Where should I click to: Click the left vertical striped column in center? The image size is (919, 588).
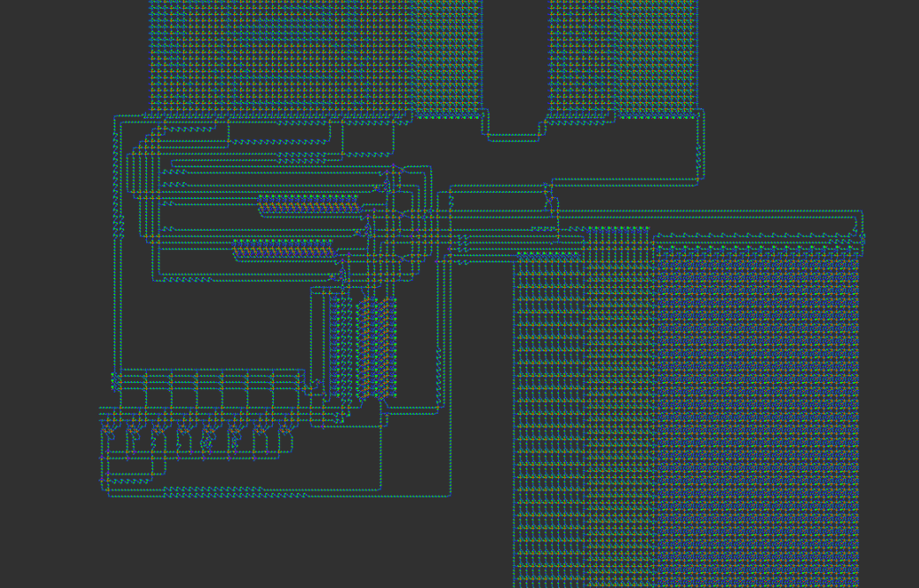click(x=337, y=348)
